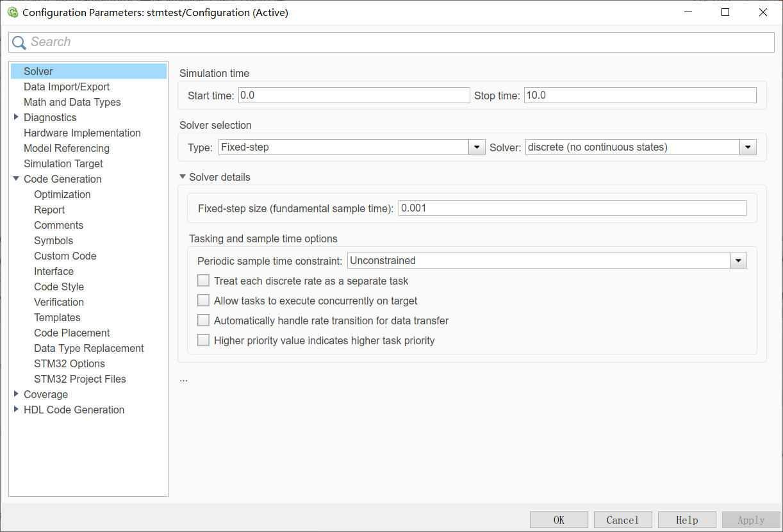Open Help for configuration parameters
783x532 pixels.
pos(687,520)
